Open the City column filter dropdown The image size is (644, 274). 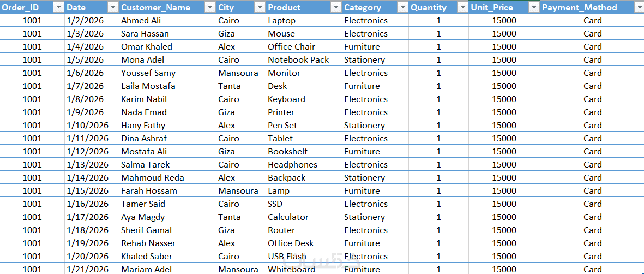coord(260,7)
